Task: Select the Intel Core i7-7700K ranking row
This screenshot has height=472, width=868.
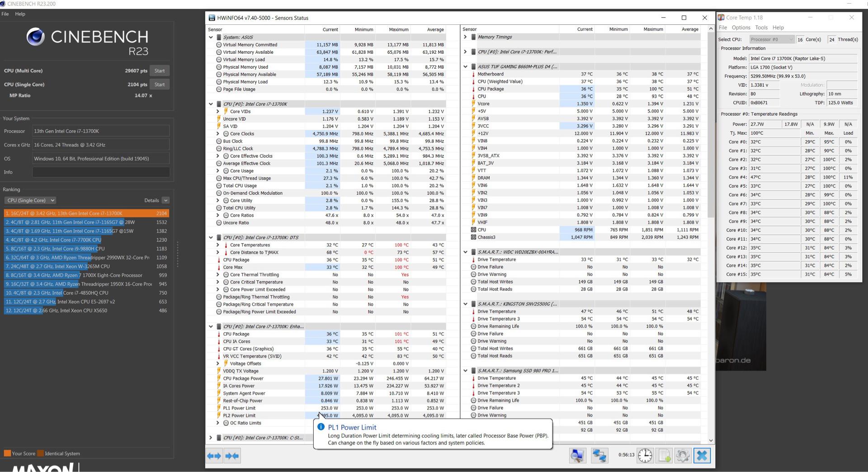Action: click(x=86, y=240)
